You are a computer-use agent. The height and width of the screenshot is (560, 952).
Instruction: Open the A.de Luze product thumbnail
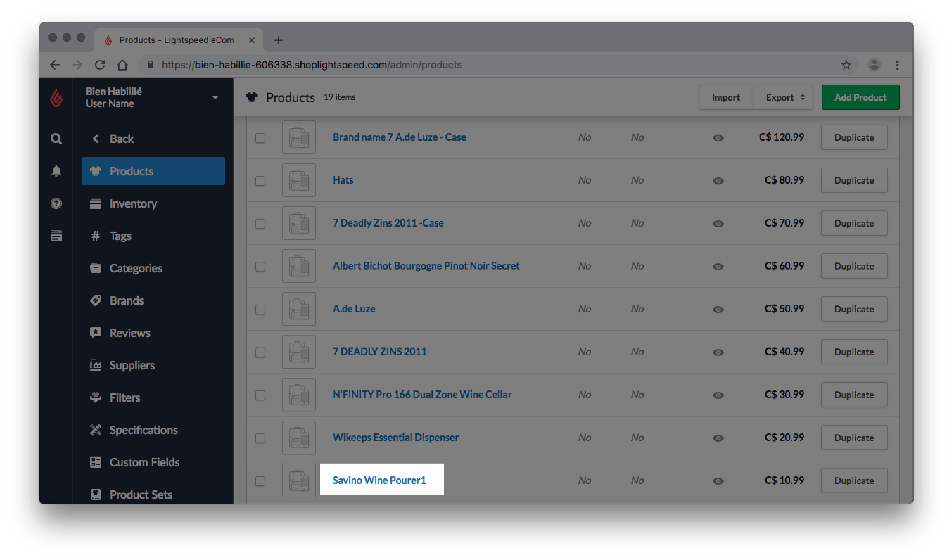(x=299, y=309)
